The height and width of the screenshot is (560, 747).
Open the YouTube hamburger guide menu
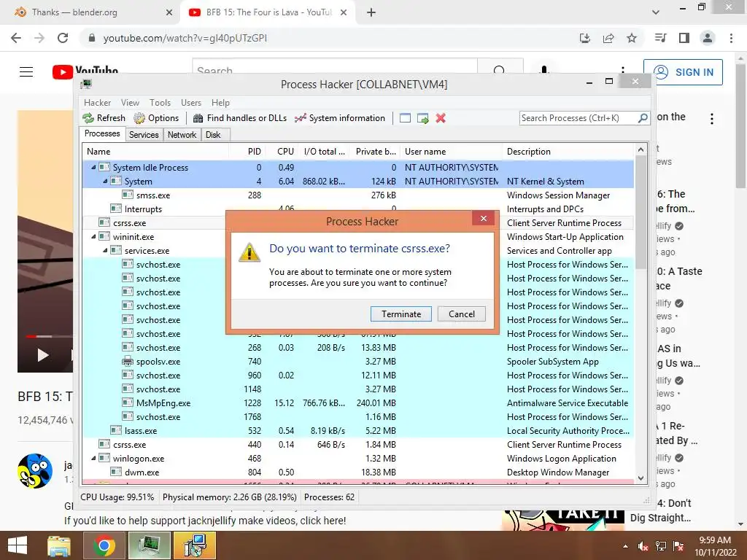[x=26, y=72]
